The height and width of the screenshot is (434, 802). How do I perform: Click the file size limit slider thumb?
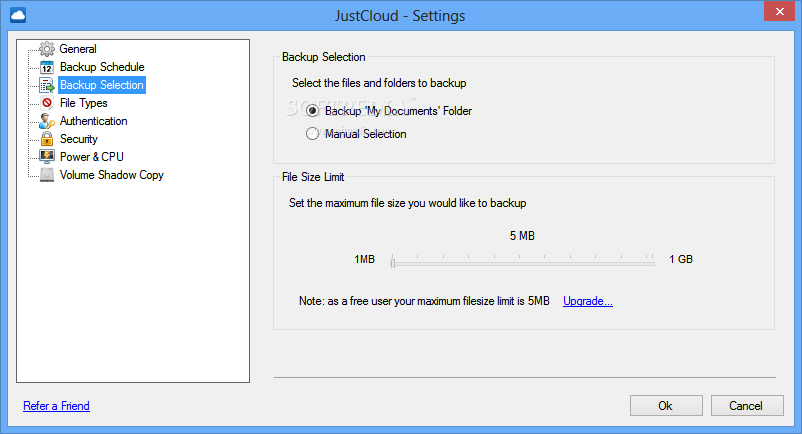click(x=393, y=263)
